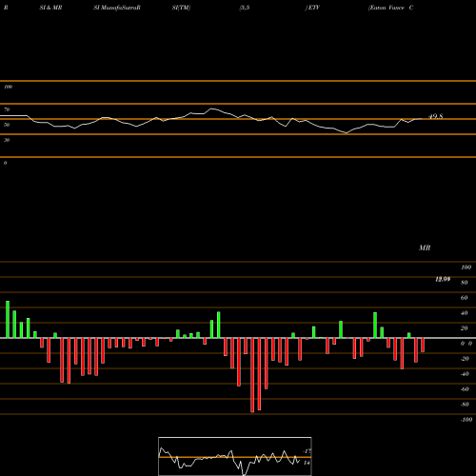Click the 50 level label on RSI axis
Screen dimensions: 476x476
coord(7,125)
